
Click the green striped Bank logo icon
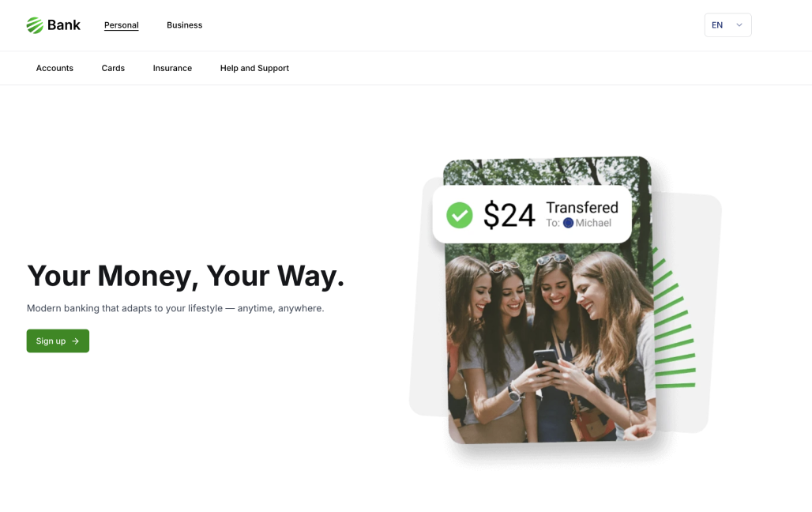(x=35, y=24)
